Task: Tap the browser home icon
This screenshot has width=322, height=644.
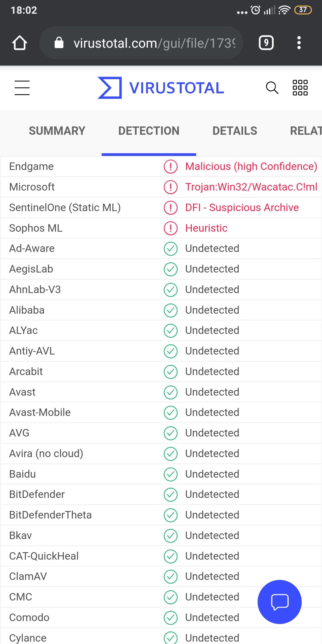Action: click(20, 43)
